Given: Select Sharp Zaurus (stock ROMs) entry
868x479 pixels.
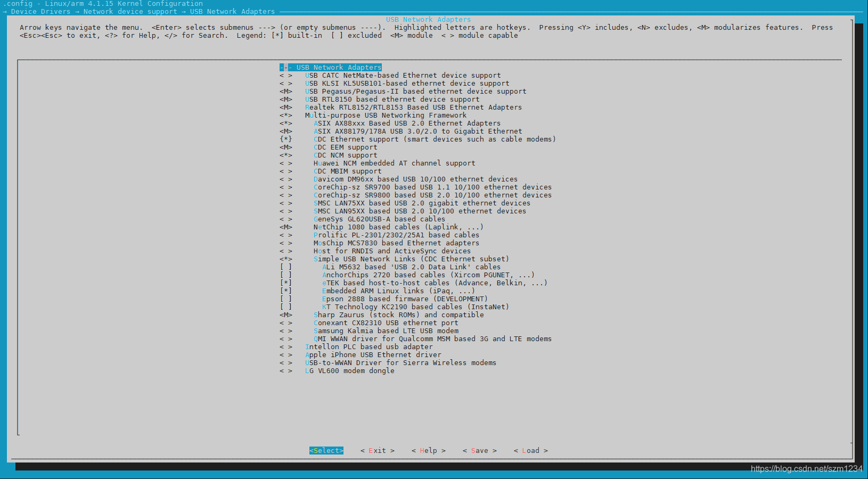Looking at the screenshot, I should click(399, 315).
